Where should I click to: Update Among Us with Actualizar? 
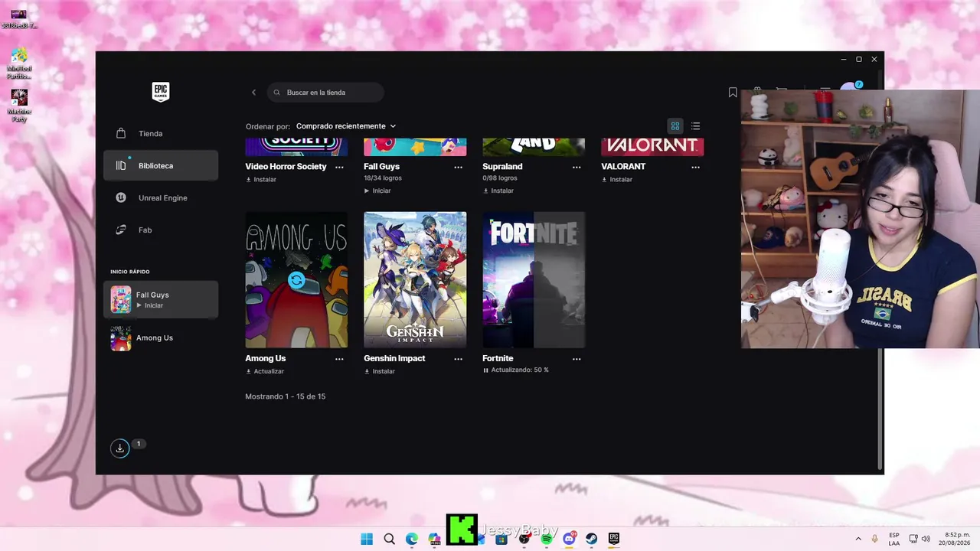(x=265, y=371)
